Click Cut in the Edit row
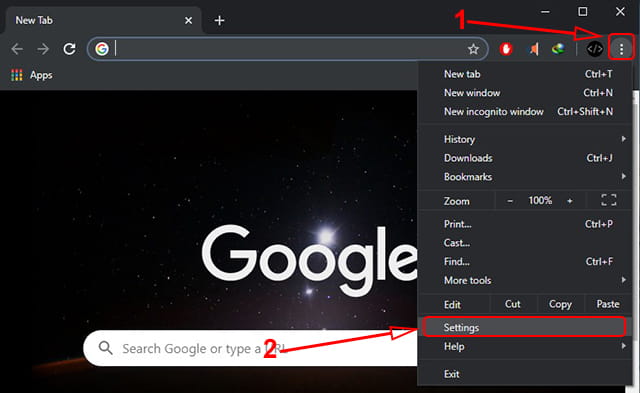The width and height of the screenshot is (640, 393). tap(513, 304)
